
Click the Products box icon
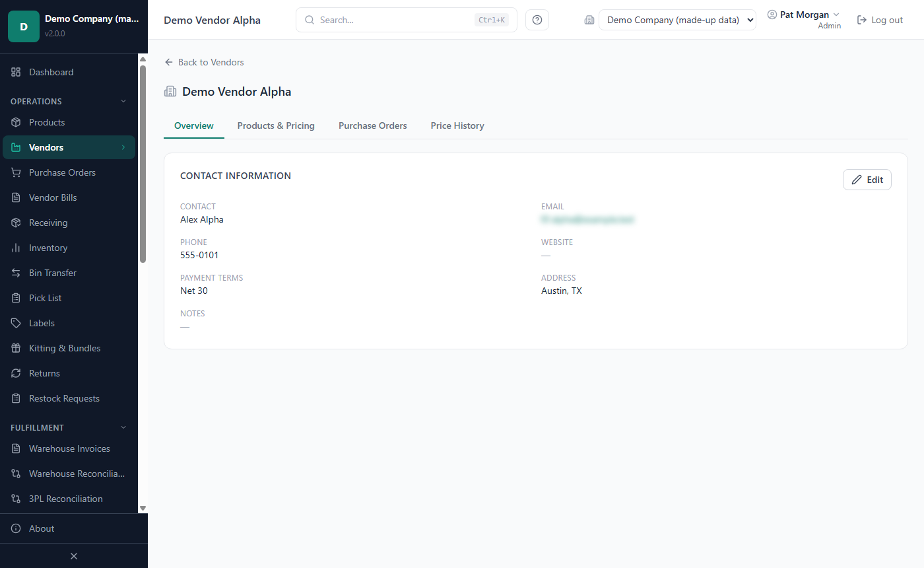pyautogui.click(x=16, y=122)
